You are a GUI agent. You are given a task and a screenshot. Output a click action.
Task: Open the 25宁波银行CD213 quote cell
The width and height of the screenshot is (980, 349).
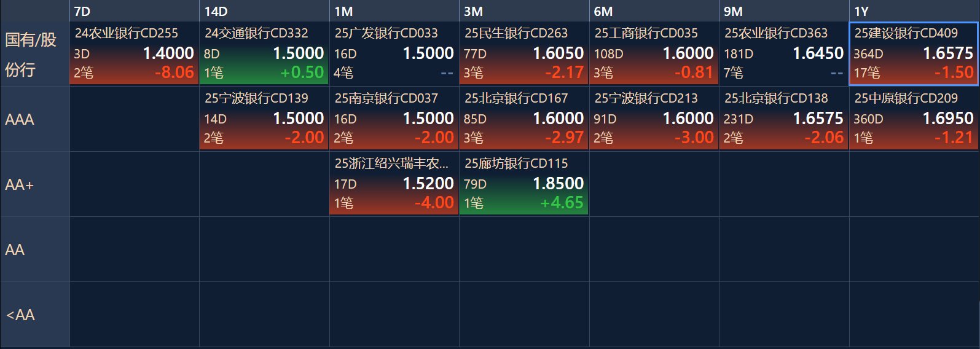(654, 119)
